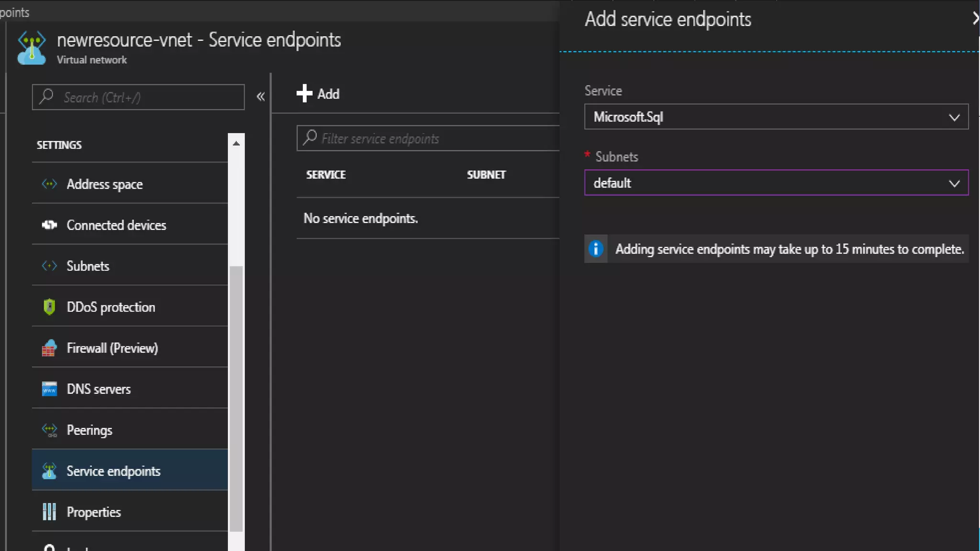Viewport: 980px width, 551px height.
Task: Click the Service endpoints icon
Action: point(49,471)
